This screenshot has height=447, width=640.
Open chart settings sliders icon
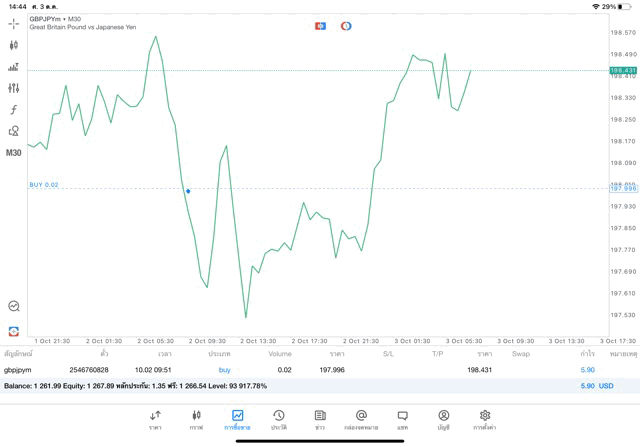[13, 88]
